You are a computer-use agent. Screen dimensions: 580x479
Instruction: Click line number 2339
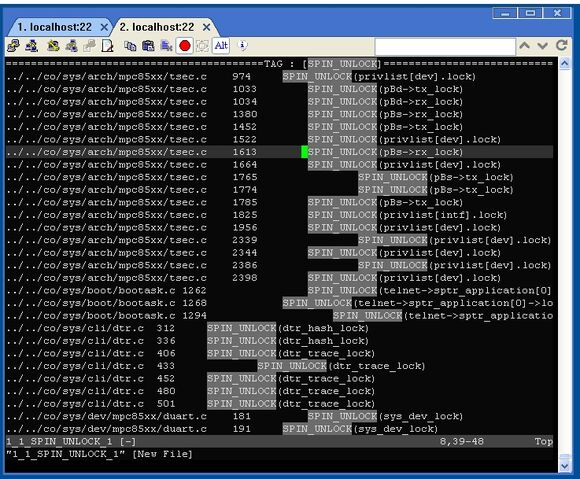click(x=245, y=240)
